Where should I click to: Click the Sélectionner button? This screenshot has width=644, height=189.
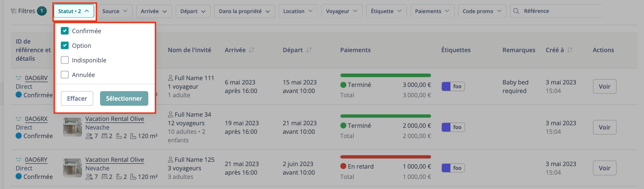[124, 98]
